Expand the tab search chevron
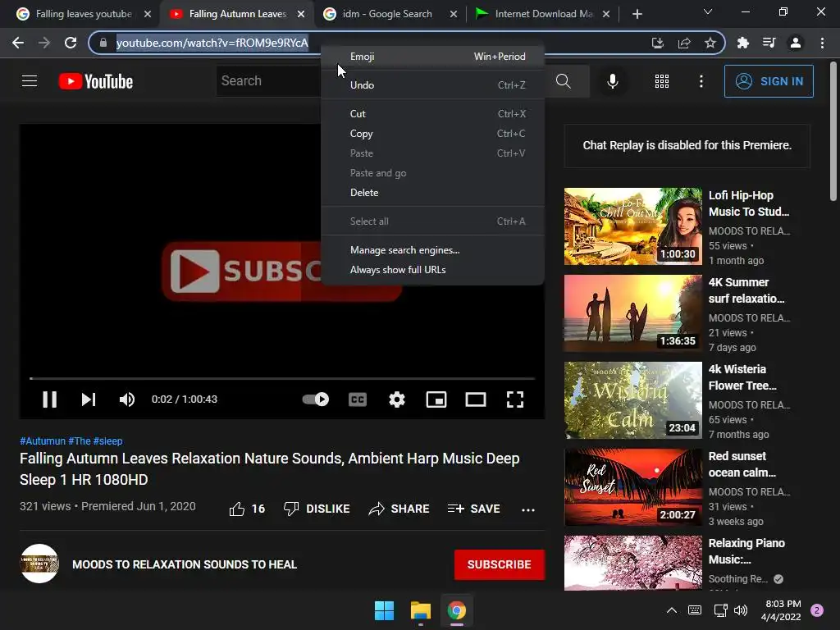 [x=708, y=11]
